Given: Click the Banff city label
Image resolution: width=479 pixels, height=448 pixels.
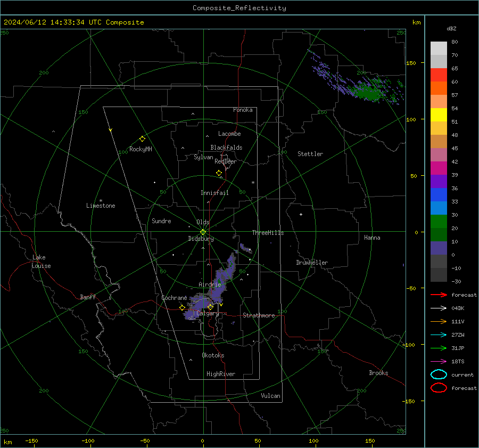Looking at the screenshot, I should pos(88,297).
